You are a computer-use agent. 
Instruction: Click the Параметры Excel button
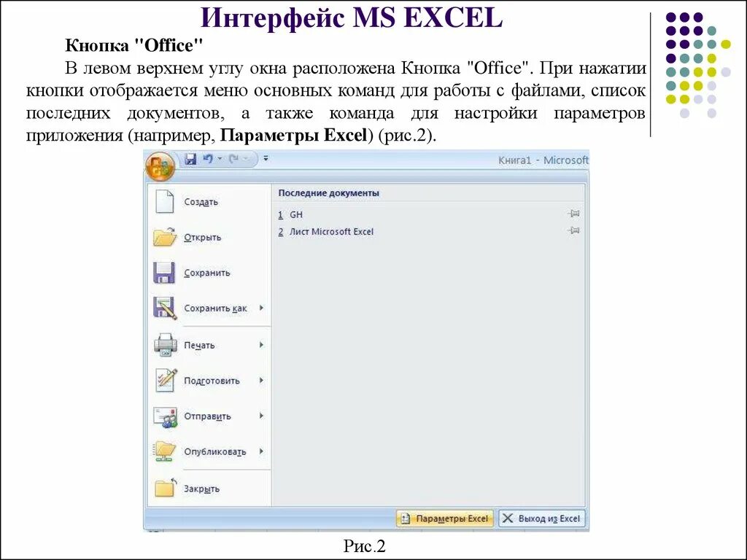coord(446,518)
